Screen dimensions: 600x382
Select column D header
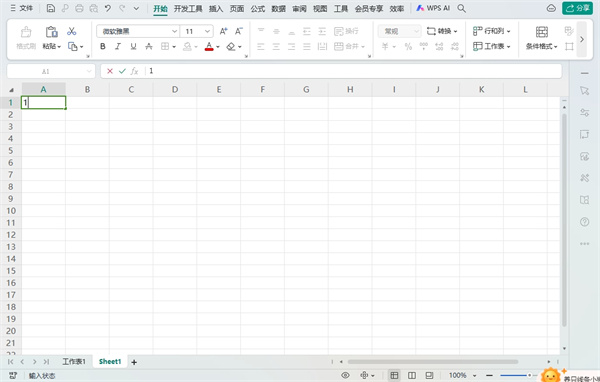pos(175,89)
